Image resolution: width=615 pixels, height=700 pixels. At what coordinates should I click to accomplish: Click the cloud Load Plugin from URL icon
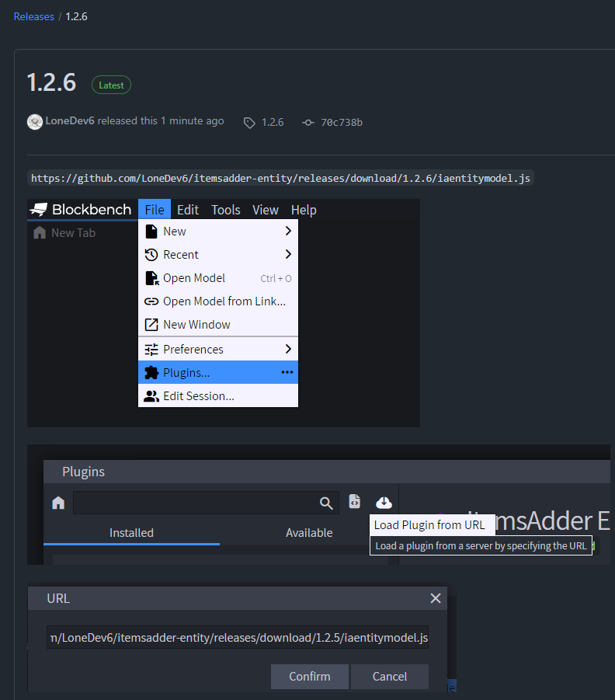point(384,502)
